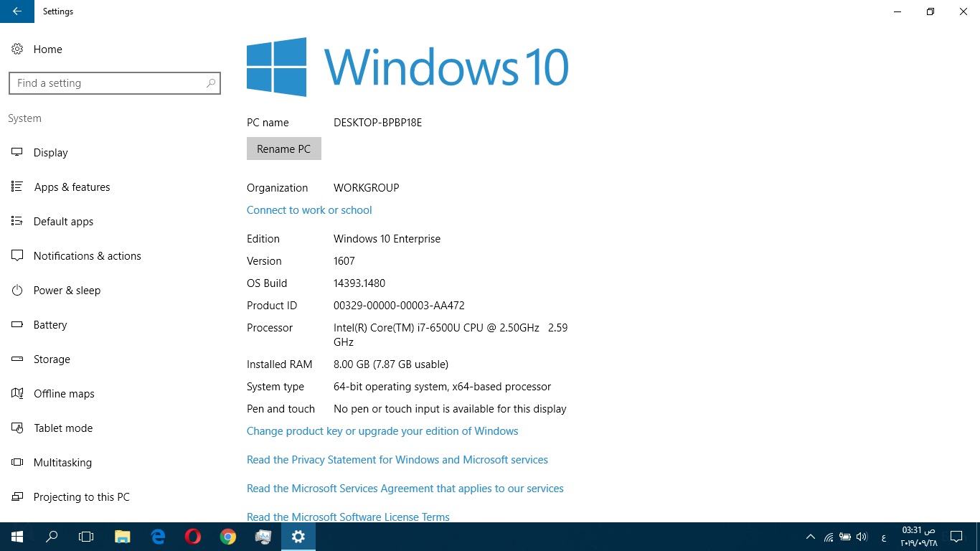Click the Find a setting search box
Viewport: 980px width, 551px height.
tap(115, 83)
